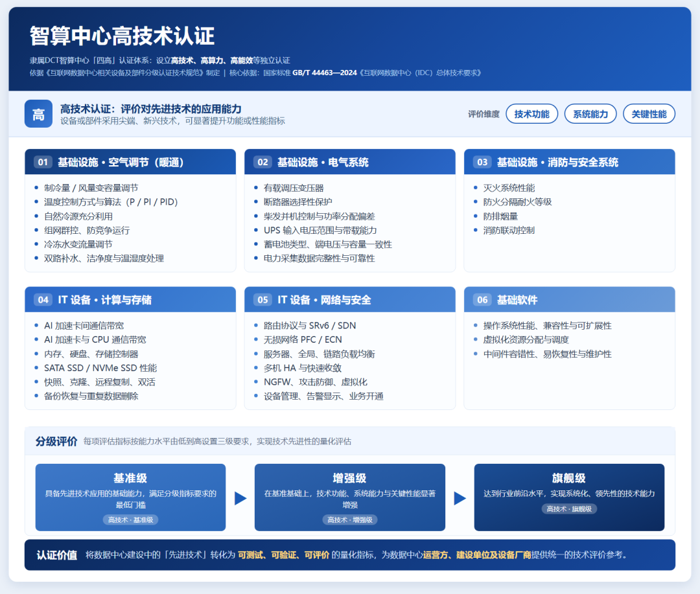Select the 冷冻水变流量调节 list item
700x594 pixels.
(78, 245)
